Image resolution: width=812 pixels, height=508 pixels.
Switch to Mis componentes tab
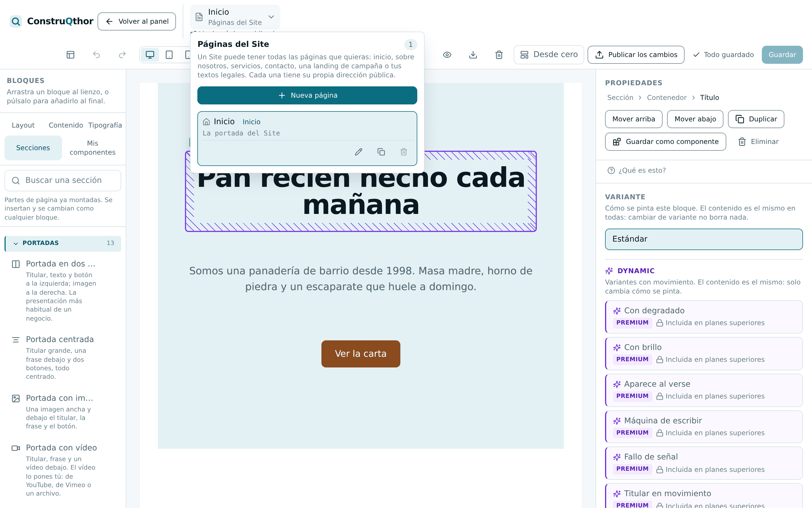92,148
